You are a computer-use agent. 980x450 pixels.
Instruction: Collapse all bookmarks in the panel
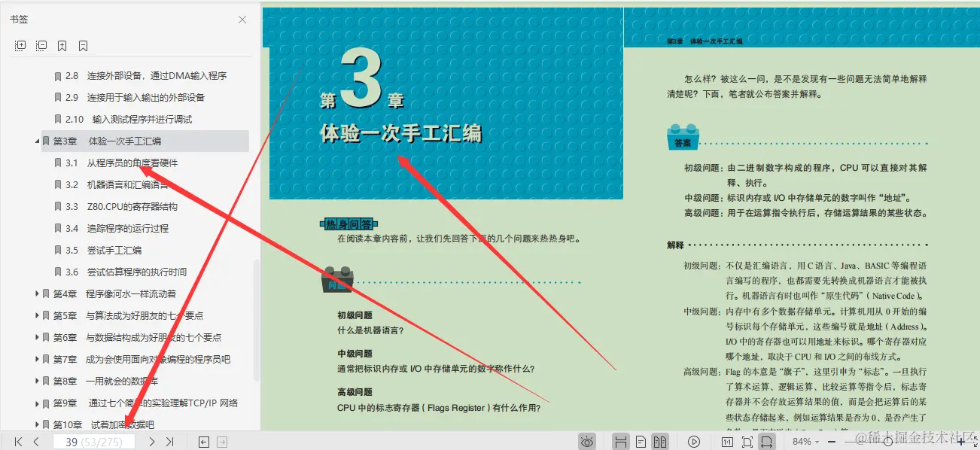coord(41,45)
